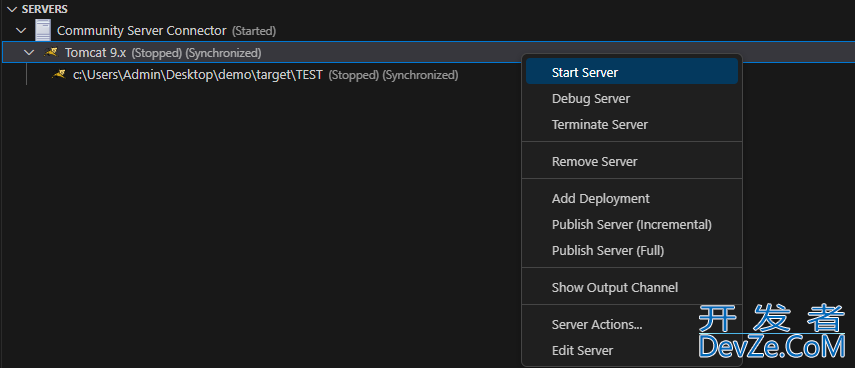Open Show Output Channel entry
Screen dimensions: 855x368
click(x=631, y=288)
